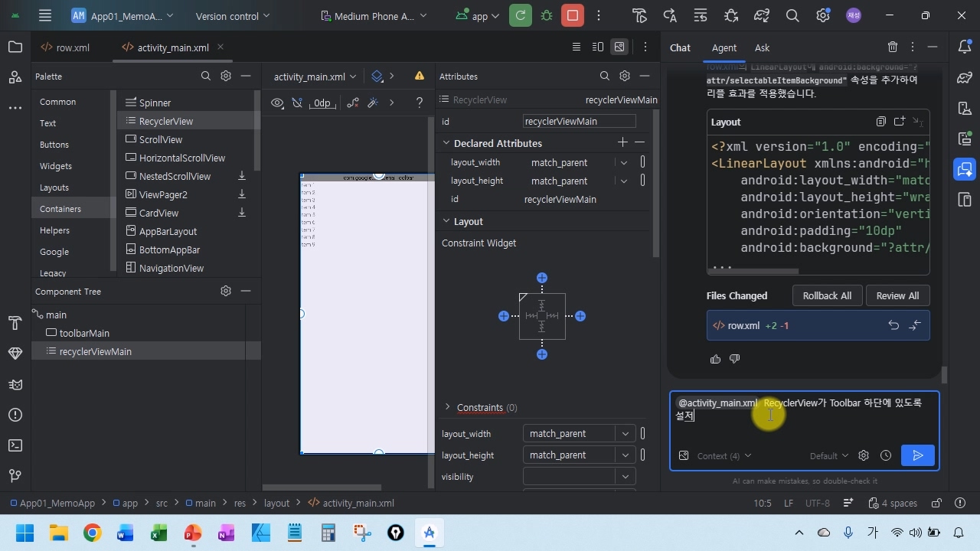980x551 pixels.
Task: Click the Review All button
Action: [x=897, y=296]
